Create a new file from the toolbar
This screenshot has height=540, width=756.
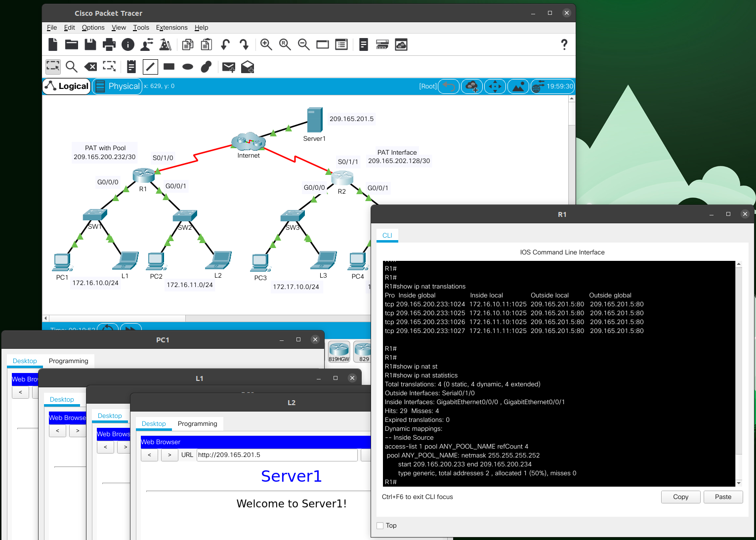click(53, 45)
